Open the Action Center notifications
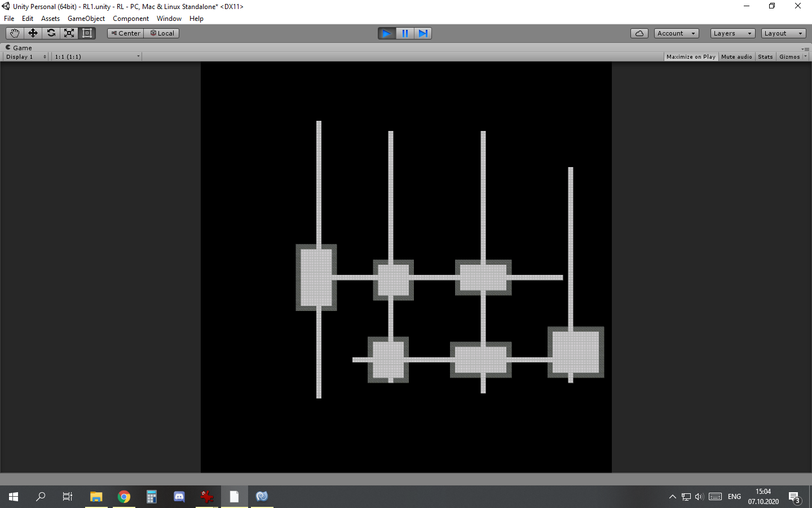 pyautogui.click(x=795, y=497)
